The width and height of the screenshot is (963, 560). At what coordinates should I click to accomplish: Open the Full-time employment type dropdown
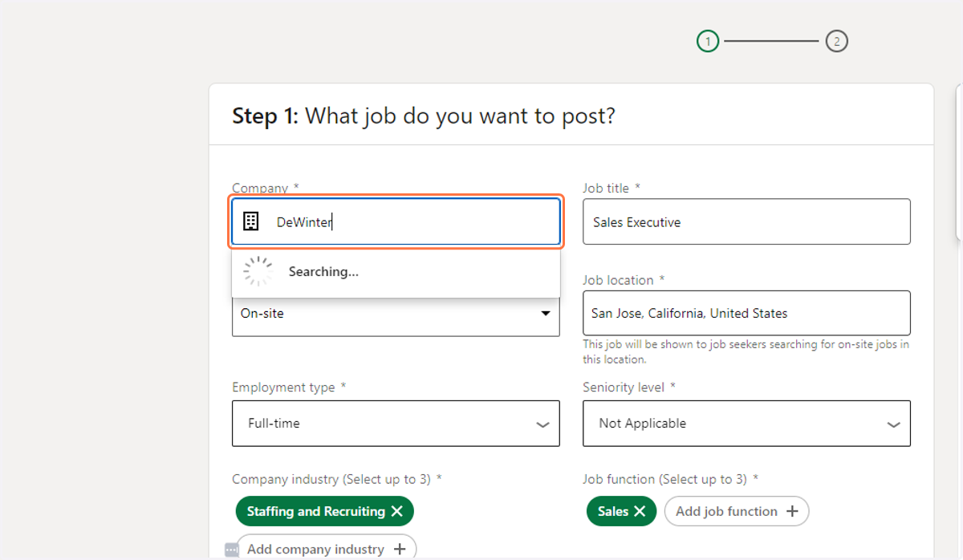pyautogui.click(x=396, y=424)
